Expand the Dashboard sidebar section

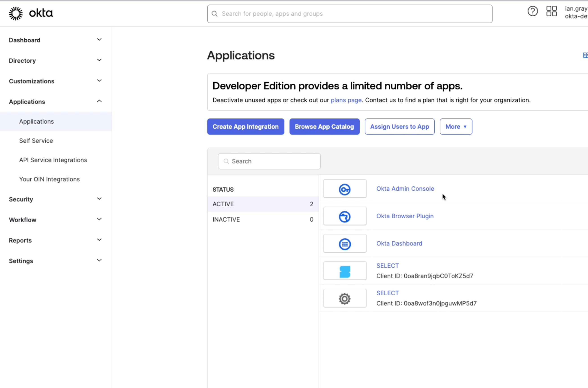point(99,40)
